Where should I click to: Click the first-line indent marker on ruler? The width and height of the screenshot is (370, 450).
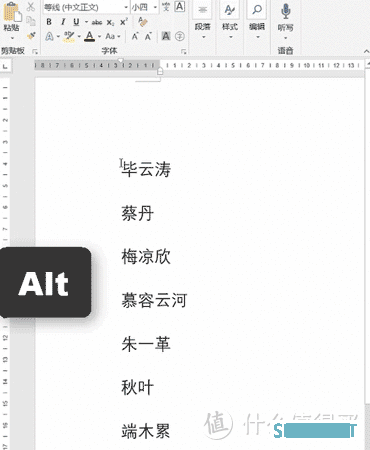[121, 60]
